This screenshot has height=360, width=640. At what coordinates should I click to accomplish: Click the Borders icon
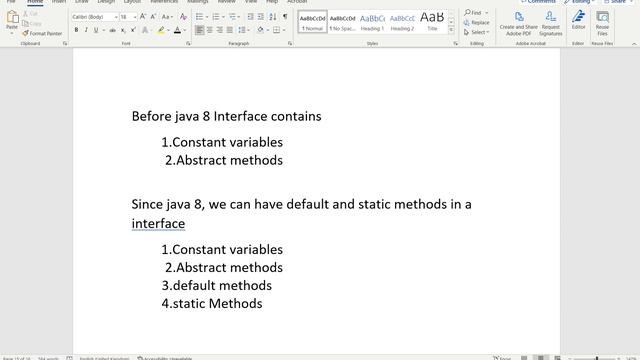pos(276,30)
